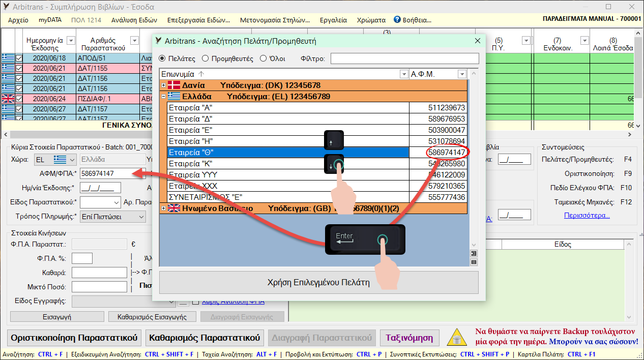
Task: Click the UK flag in the Ηνωμένο Βασίλειο group
Action: 173,208
